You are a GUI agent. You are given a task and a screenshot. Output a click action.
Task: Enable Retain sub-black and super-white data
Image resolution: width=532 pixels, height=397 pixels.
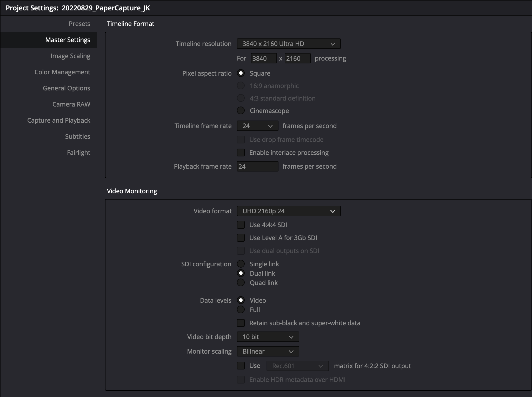[x=241, y=323]
